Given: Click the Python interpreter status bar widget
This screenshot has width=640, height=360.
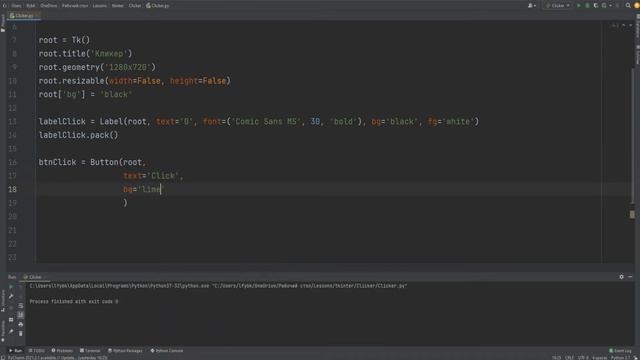Looking at the screenshot, I should pos(620,358).
